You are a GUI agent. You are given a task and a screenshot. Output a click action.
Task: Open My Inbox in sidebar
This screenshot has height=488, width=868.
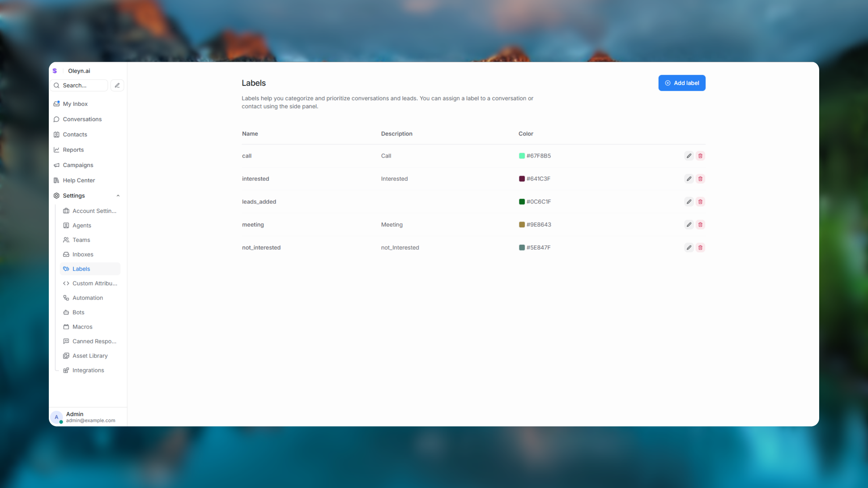pos(75,104)
